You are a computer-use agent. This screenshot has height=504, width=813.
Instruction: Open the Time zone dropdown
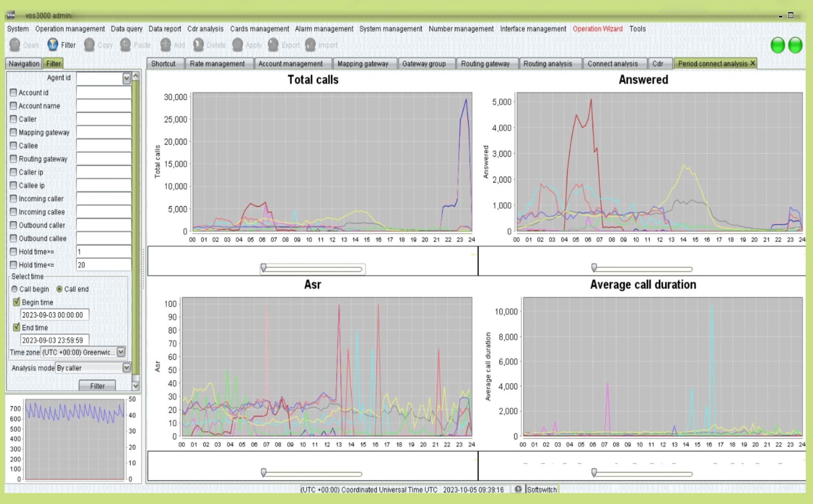tap(121, 352)
